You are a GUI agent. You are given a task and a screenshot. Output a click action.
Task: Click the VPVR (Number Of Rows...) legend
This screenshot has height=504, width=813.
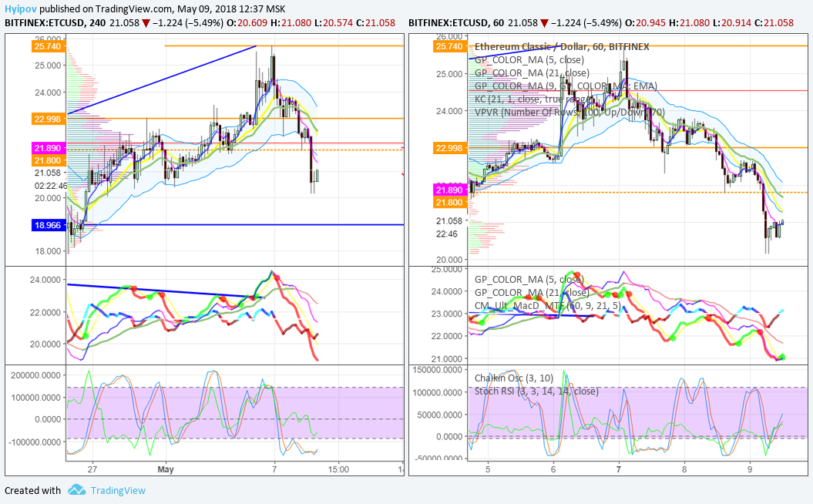coord(569,112)
